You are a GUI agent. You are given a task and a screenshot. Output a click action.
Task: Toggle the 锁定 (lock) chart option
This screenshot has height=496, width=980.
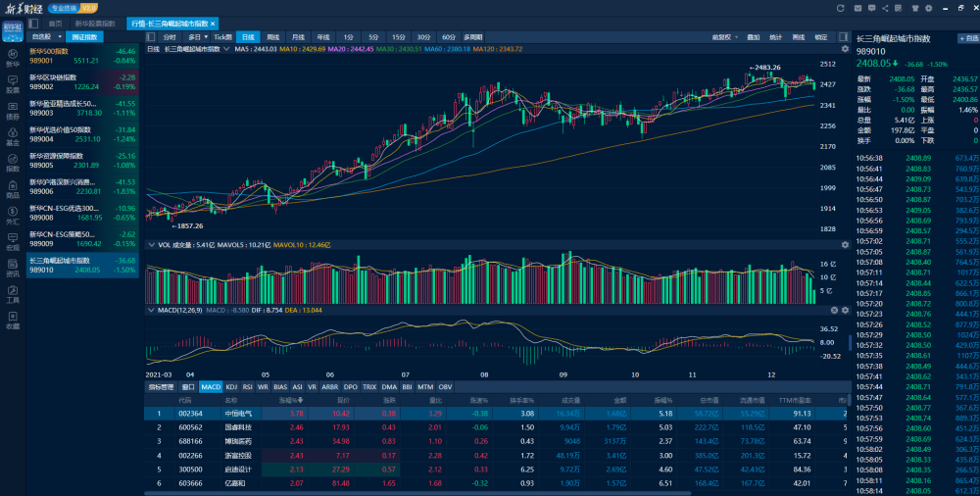pos(820,36)
